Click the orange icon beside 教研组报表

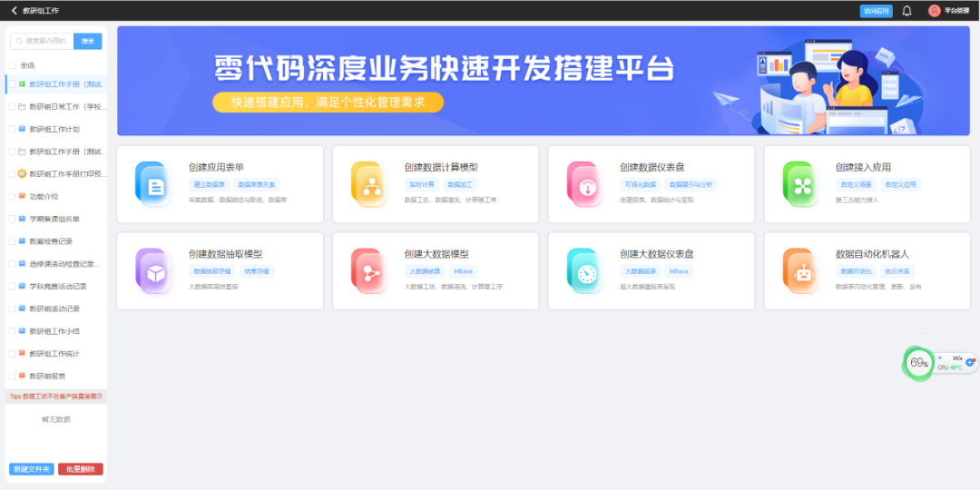[x=22, y=377]
